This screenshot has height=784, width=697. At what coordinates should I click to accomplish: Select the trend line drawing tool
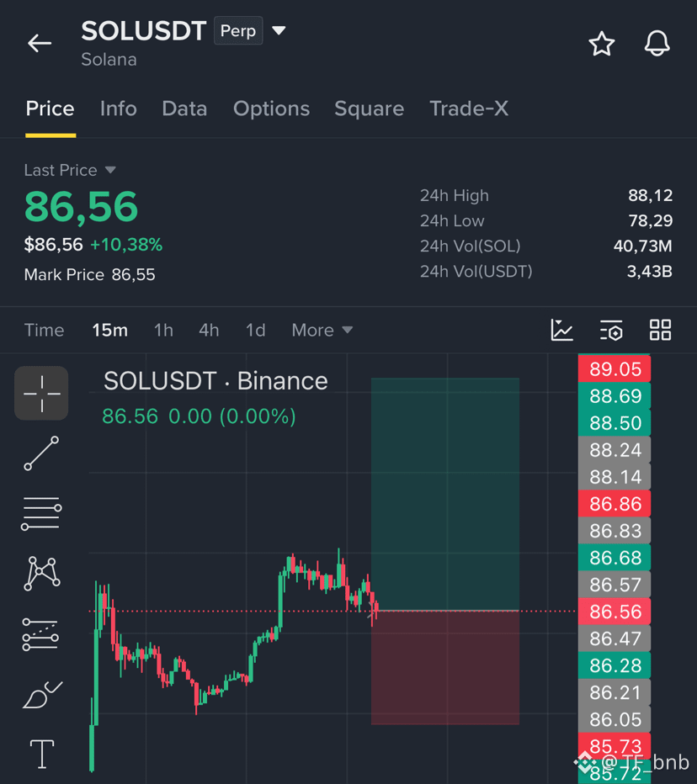click(41, 453)
